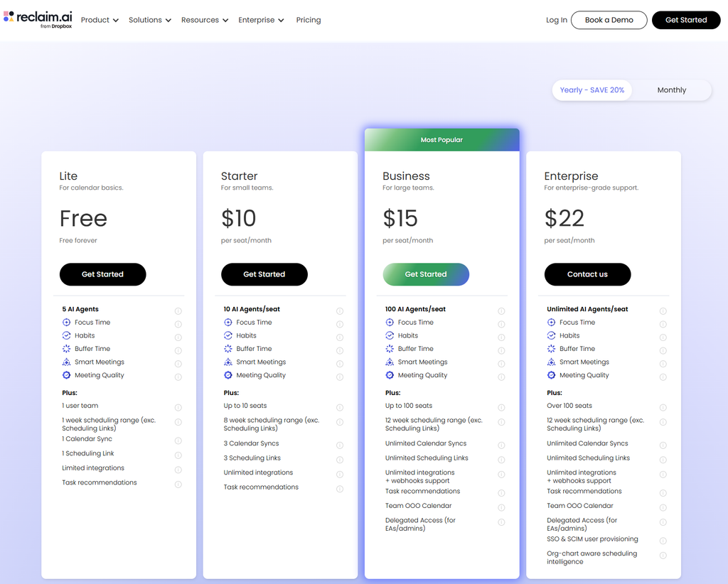
Task: Open info for 1 Scheduling Link
Action: tap(178, 455)
